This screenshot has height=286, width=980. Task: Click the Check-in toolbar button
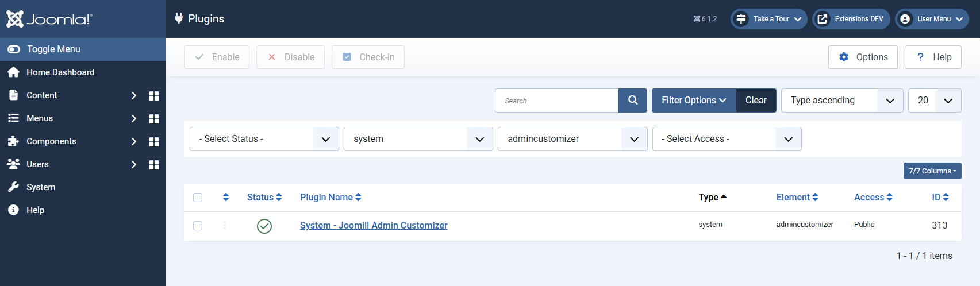[368, 57]
